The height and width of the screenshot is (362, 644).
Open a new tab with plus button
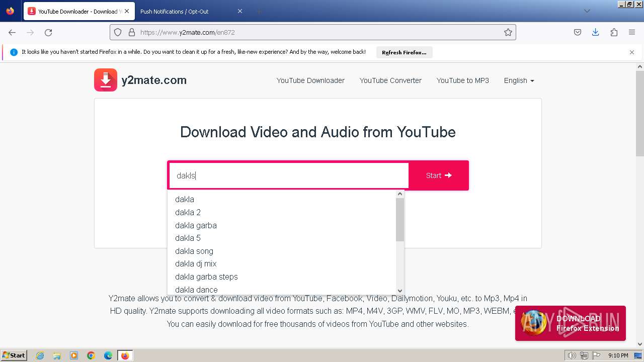(259, 11)
